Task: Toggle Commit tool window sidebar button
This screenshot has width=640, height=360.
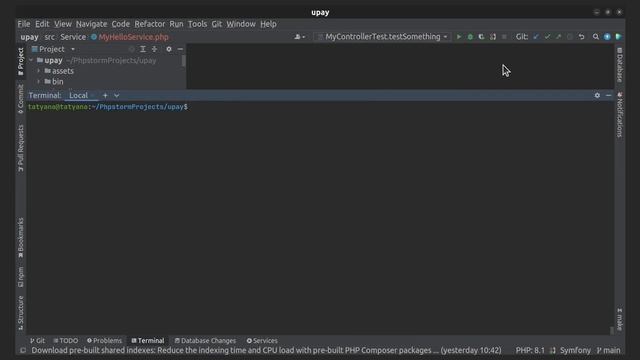Action: click(x=20, y=99)
